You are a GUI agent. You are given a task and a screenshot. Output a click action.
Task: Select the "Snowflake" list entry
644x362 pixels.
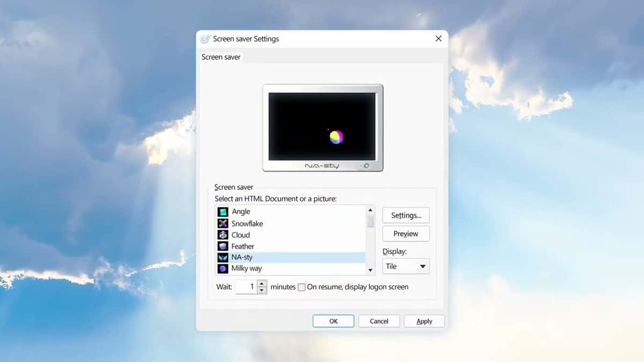coord(290,223)
